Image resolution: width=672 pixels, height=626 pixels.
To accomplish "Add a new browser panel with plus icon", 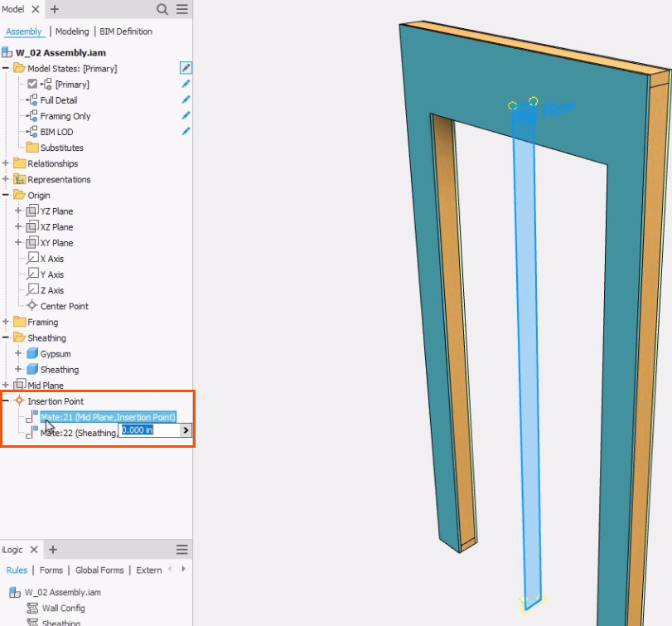I will (55, 9).
